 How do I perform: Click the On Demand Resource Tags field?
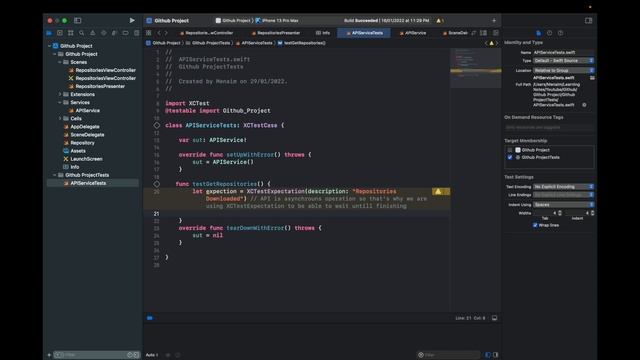coord(549,127)
